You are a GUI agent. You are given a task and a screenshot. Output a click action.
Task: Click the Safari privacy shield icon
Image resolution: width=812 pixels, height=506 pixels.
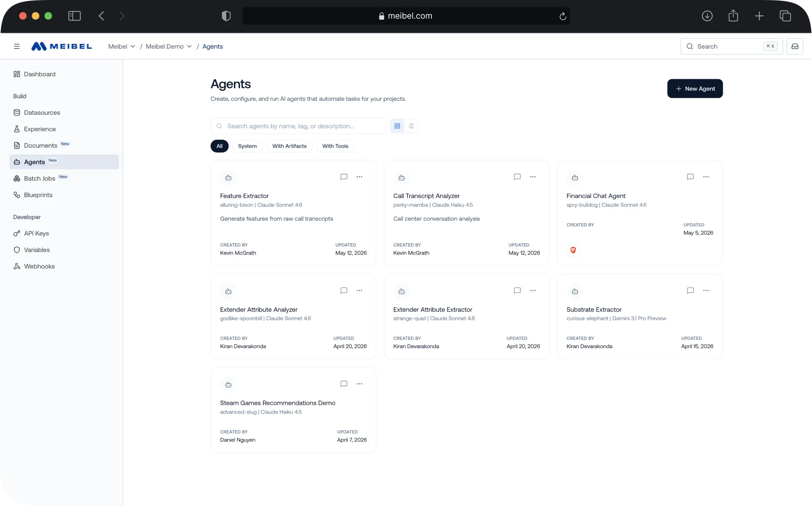tap(226, 16)
